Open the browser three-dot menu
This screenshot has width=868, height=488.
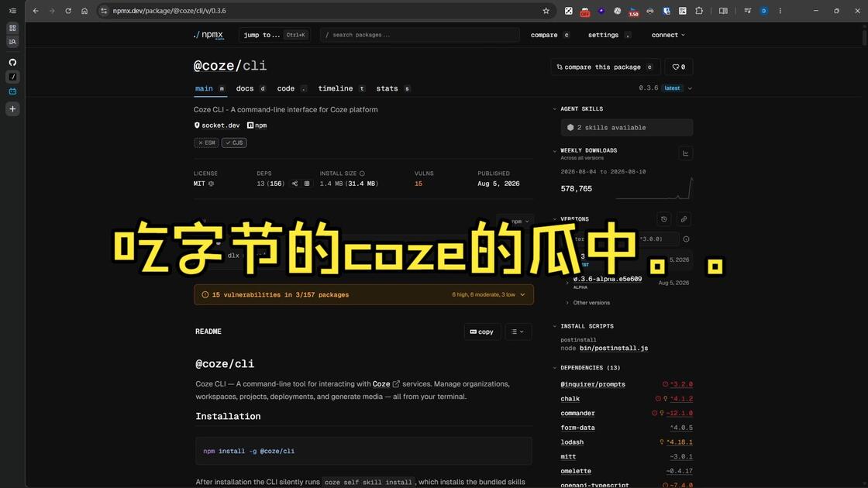pos(780,11)
